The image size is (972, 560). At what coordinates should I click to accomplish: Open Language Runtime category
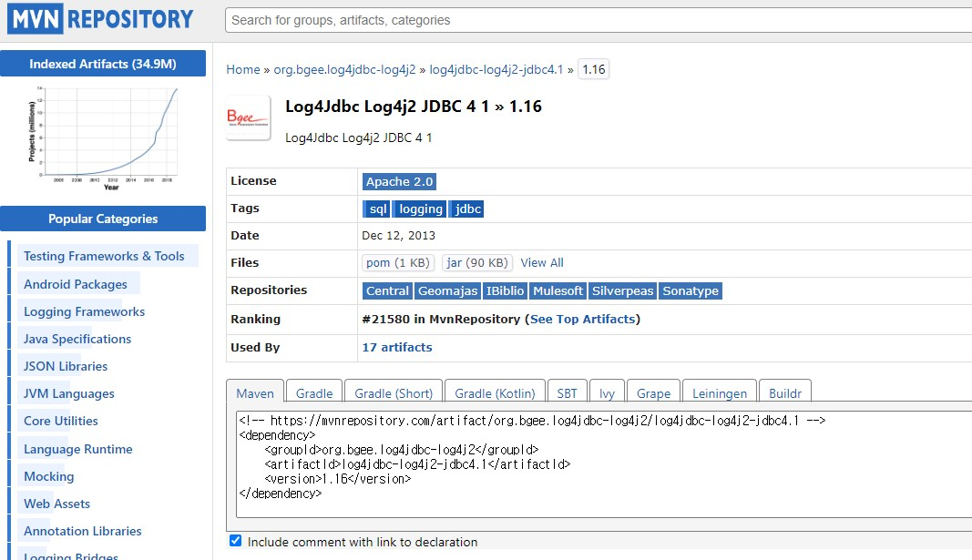coord(78,449)
